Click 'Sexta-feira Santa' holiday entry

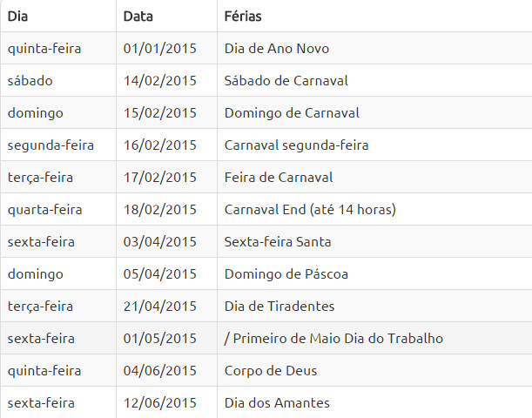[278, 242]
